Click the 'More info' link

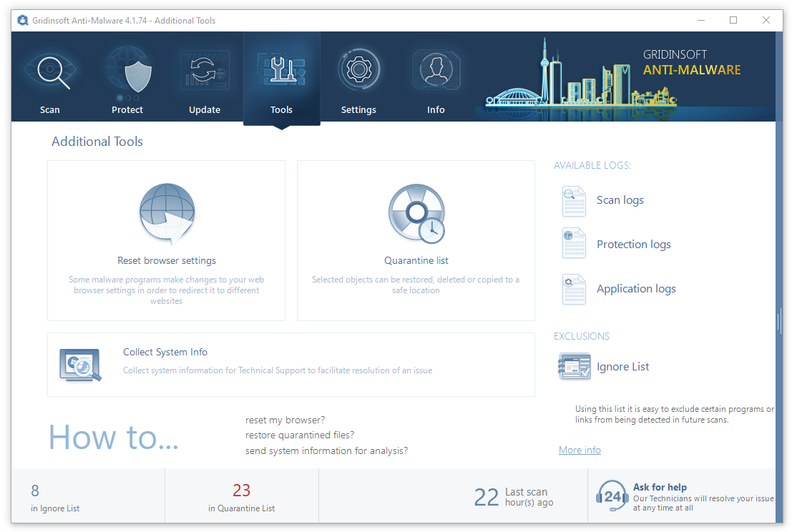pyautogui.click(x=580, y=450)
